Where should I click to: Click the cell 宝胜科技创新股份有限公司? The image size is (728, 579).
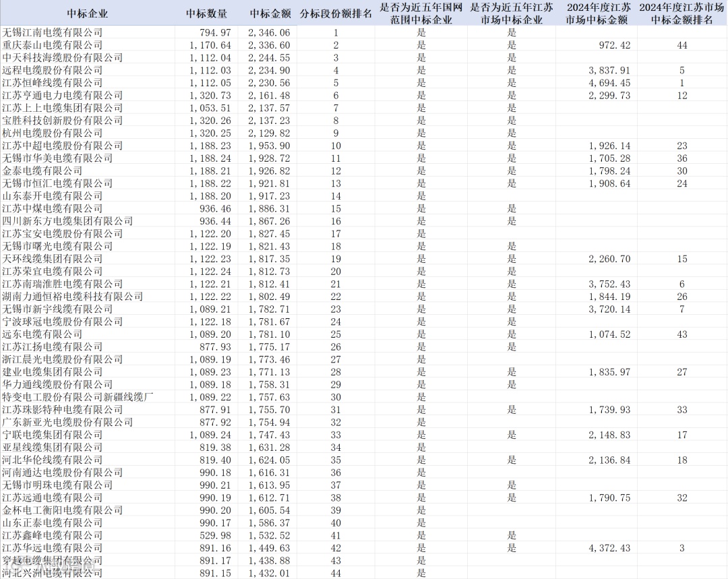[x=63, y=120]
